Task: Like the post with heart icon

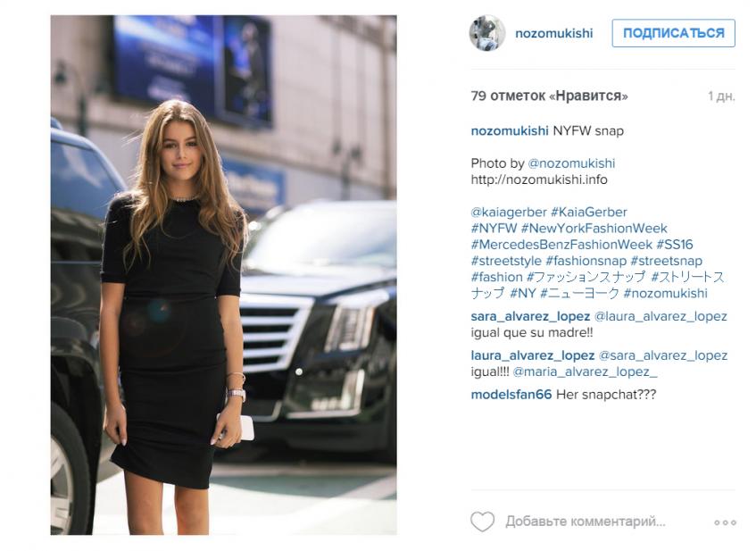Action: tap(482, 522)
